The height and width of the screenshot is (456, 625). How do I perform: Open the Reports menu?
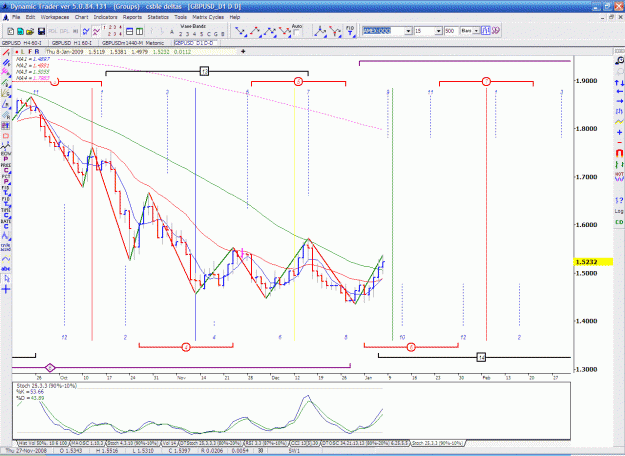pyautogui.click(x=132, y=17)
